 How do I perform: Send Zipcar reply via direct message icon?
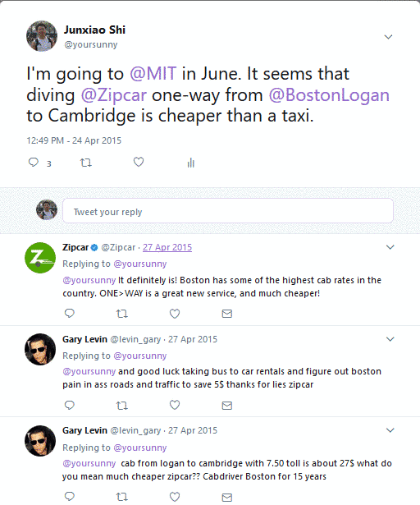[227, 314]
